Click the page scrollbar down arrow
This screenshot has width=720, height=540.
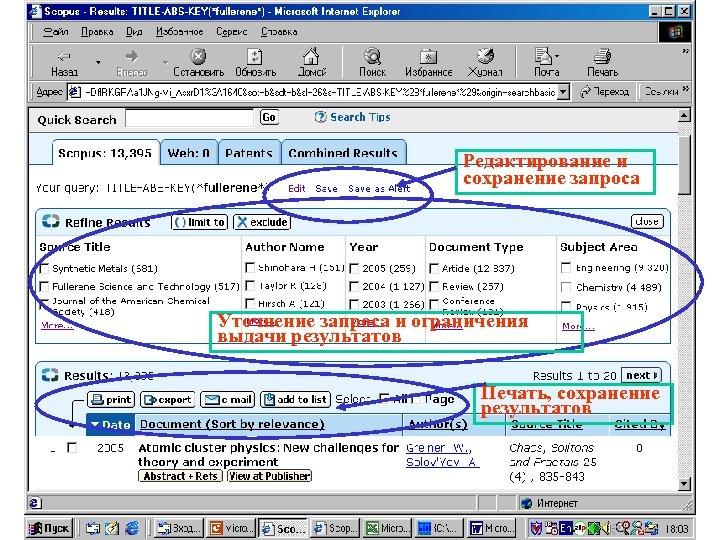coord(684,484)
